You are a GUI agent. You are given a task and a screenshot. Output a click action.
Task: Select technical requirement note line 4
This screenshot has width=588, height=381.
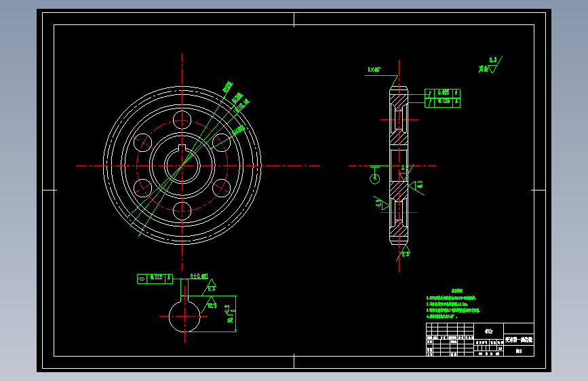442,317
